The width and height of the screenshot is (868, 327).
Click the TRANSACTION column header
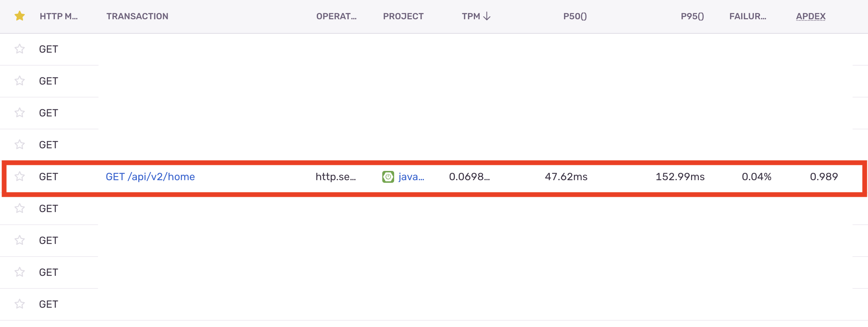click(x=137, y=16)
